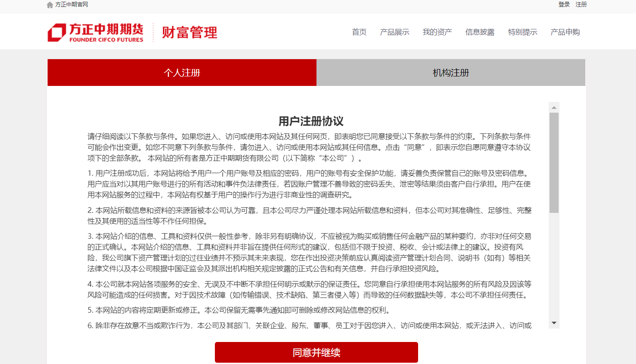The image size is (636, 364).
Task: Open the 方正中期官网 link text
Action: click(x=71, y=5)
